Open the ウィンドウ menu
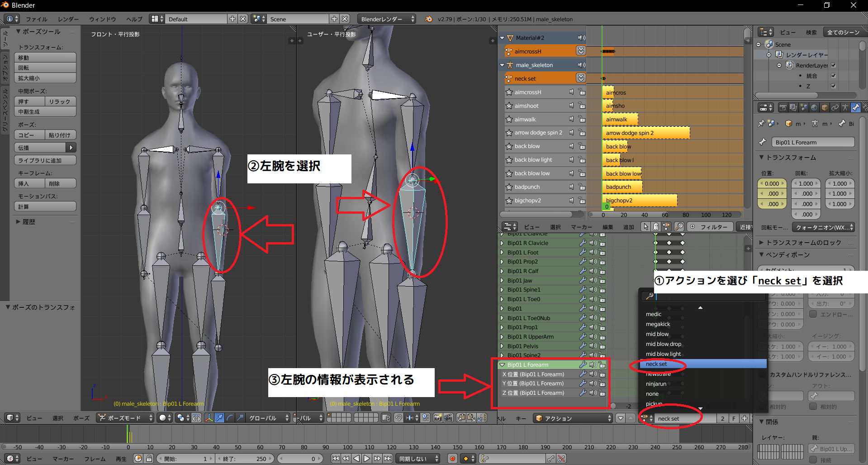Screen dimensions: 868x465 pos(103,19)
